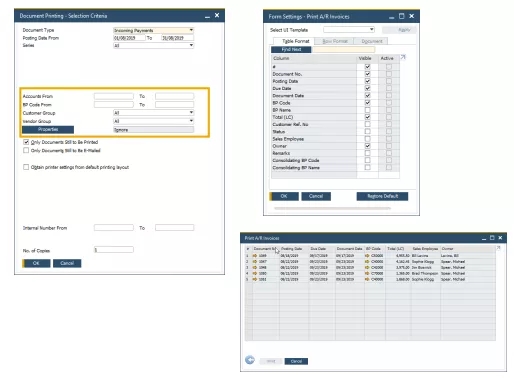Enable Only Documents Still to Be E-Mailed

(x=26, y=150)
